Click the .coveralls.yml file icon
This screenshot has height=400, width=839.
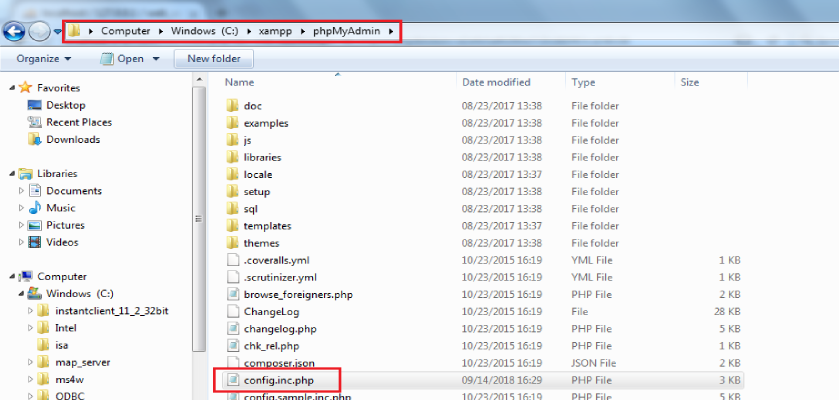tap(232, 260)
